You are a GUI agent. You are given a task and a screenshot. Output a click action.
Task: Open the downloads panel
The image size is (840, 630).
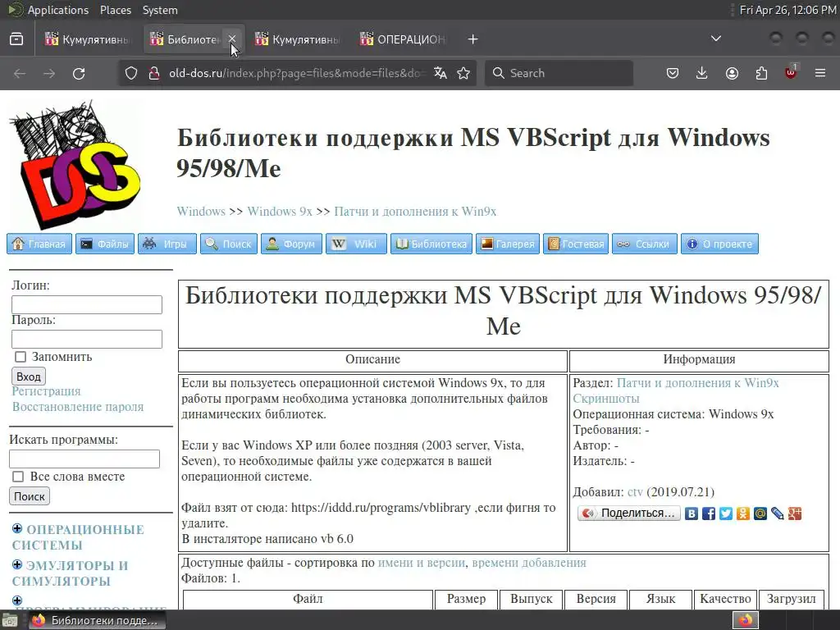(702, 73)
